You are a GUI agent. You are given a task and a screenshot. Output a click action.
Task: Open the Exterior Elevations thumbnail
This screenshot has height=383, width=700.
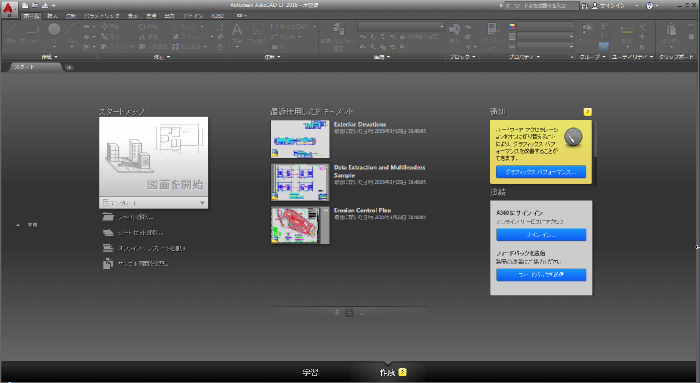point(300,139)
